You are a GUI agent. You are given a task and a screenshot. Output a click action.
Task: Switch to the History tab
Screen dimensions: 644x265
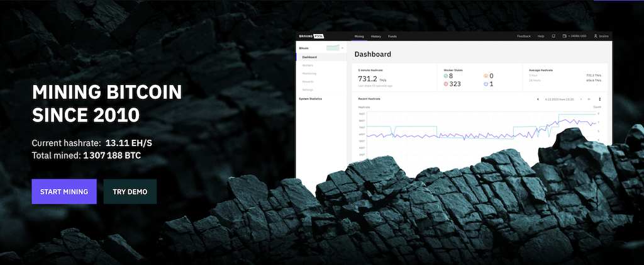[375, 37]
